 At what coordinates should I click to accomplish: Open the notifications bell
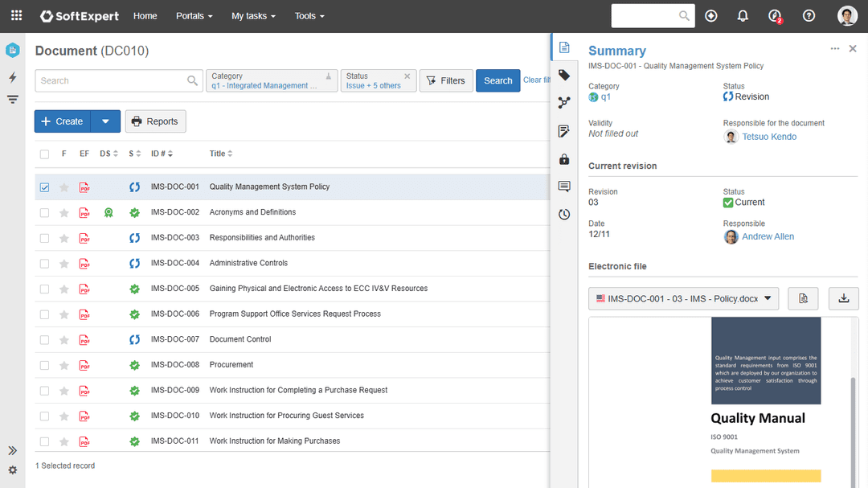click(743, 16)
